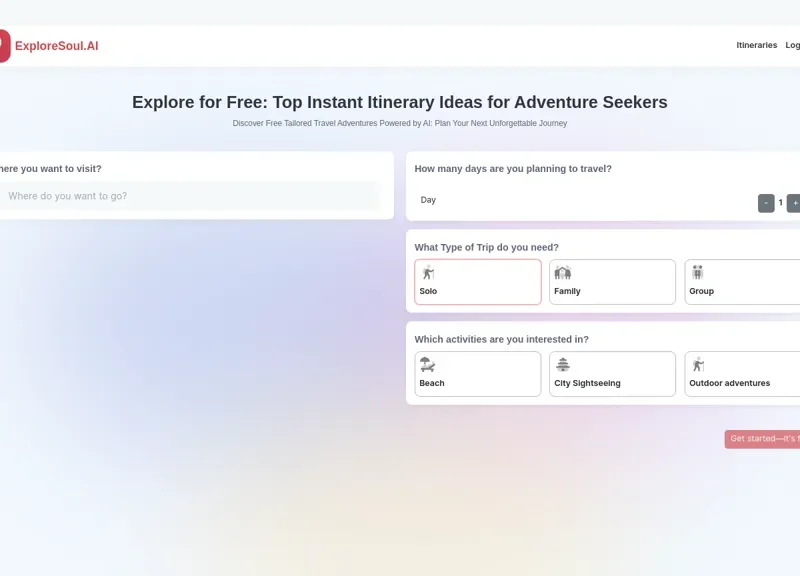Select the Solo trip type card

[x=478, y=281]
